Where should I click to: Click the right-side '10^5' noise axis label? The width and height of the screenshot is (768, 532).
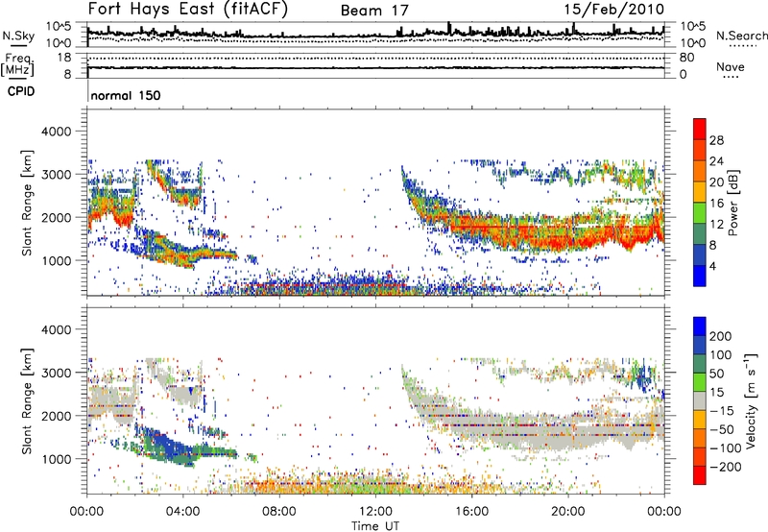pyautogui.click(x=693, y=26)
